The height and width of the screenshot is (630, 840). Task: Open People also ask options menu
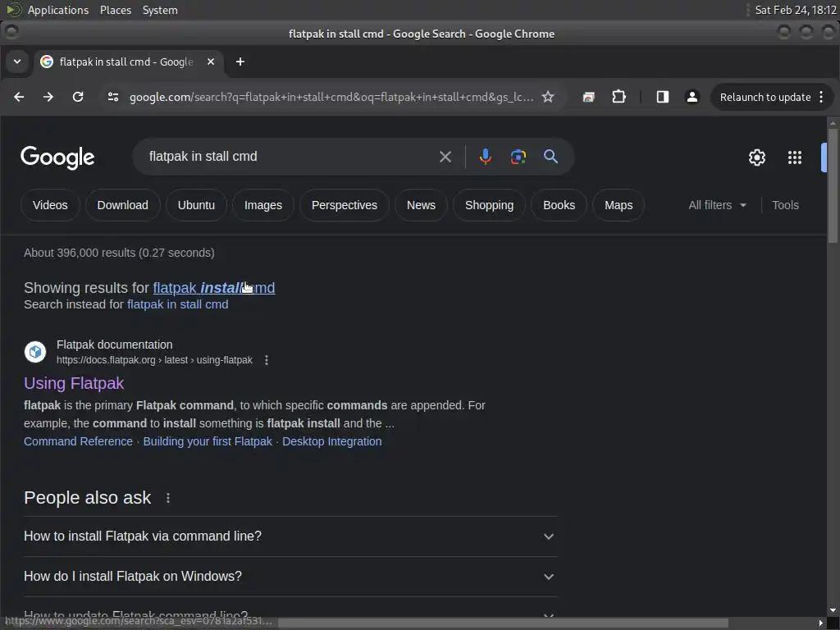168,498
